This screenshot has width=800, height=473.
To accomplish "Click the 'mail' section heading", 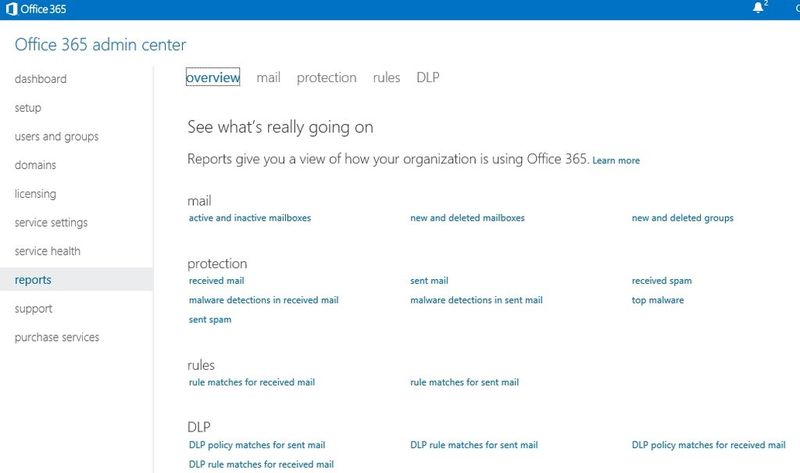I will point(199,201).
